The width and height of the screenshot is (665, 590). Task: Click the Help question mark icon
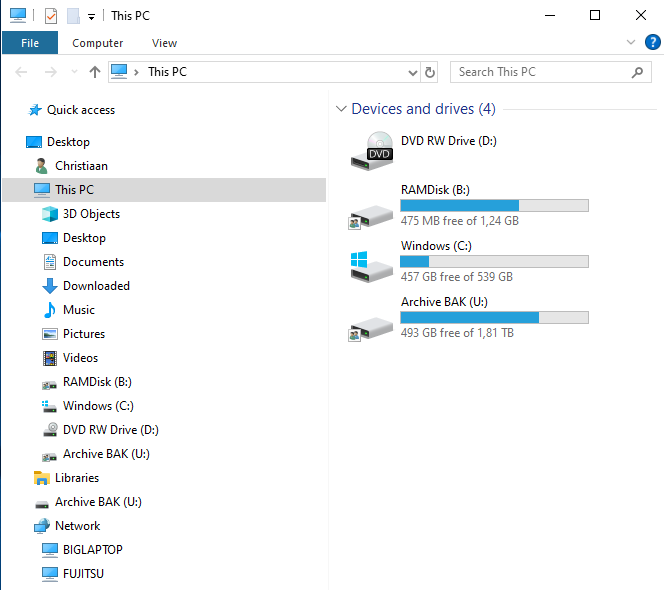pos(653,42)
